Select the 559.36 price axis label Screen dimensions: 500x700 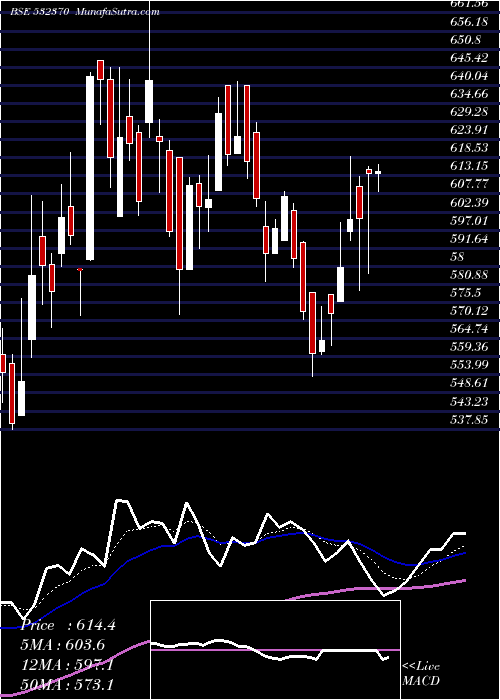468,347
